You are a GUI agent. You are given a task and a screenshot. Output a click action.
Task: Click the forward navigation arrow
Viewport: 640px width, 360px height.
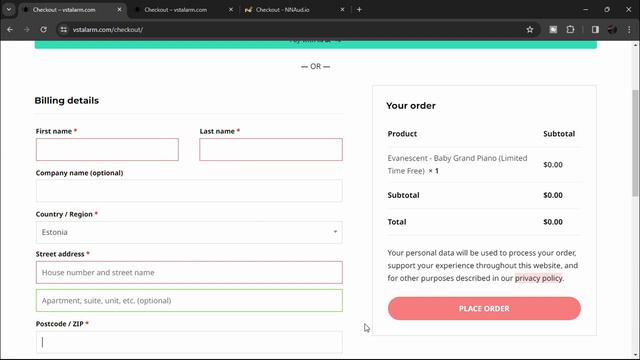[27, 29]
